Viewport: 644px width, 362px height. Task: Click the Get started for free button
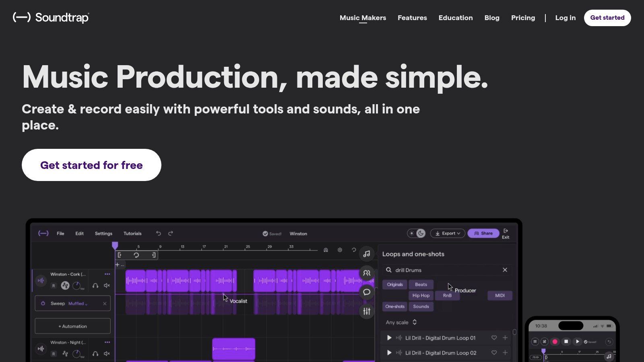point(91,165)
